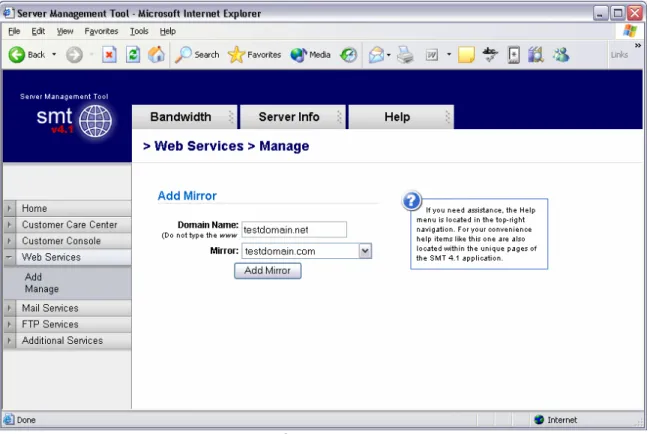The width and height of the screenshot is (650, 434).
Task: Click the IE title bar page icon
Action: (x=8, y=13)
